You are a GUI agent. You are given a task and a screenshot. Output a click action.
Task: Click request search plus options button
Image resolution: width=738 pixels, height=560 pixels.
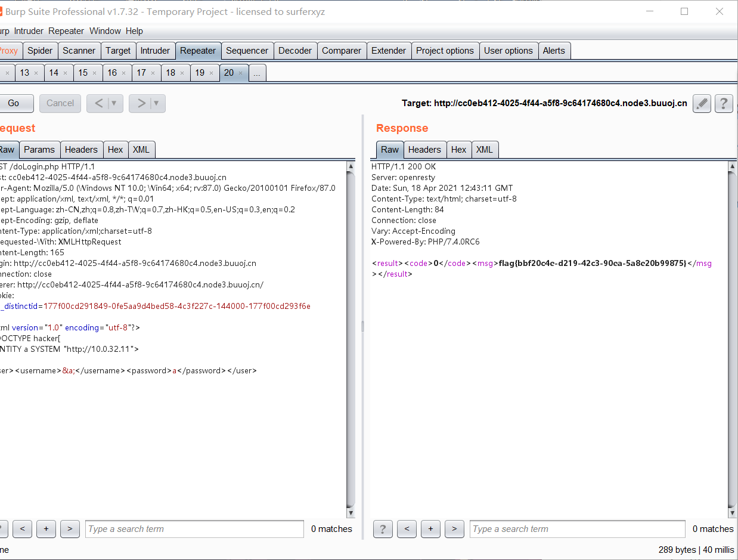(46, 529)
